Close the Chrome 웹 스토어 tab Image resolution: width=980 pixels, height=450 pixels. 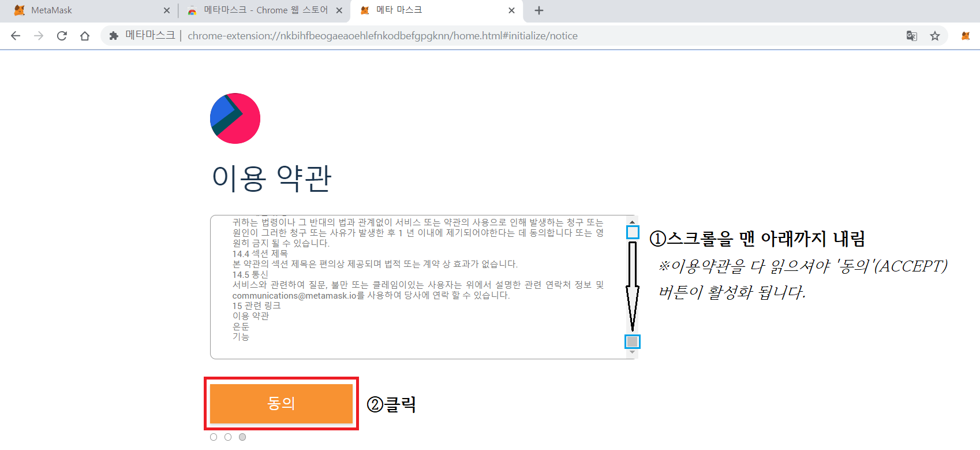click(339, 10)
